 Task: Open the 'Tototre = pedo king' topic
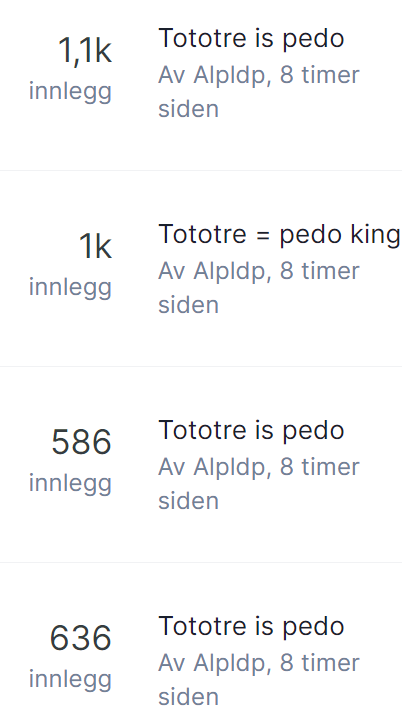pyautogui.click(x=279, y=235)
